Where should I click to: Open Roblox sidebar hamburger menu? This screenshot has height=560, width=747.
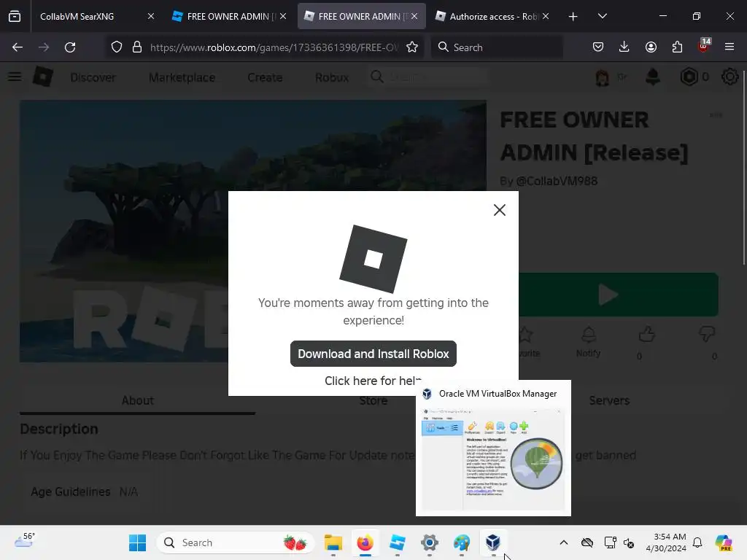(x=15, y=77)
